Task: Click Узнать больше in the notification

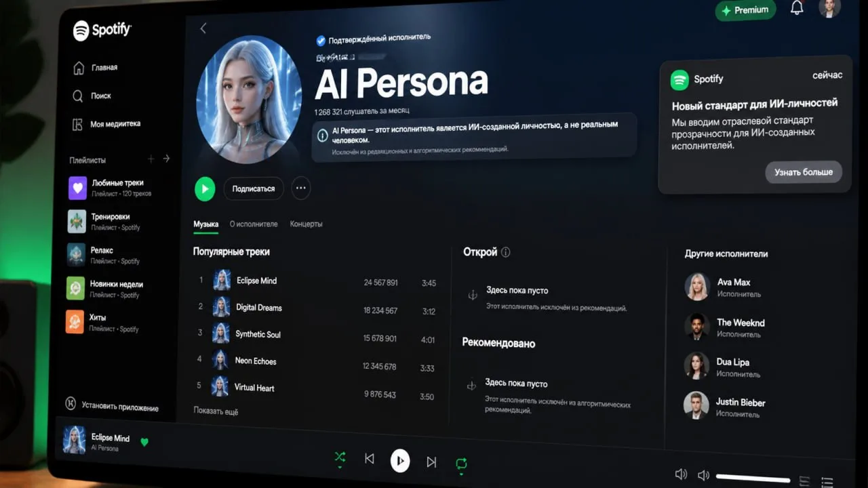Action: [x=804, y=172]
